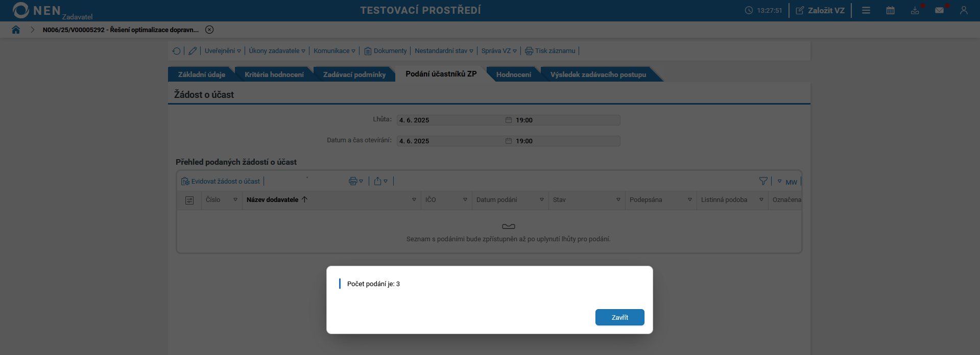This screenshot has height=355, width=980.
Task: Open the hamburger menu in the top bar
Action: [866, 10]
